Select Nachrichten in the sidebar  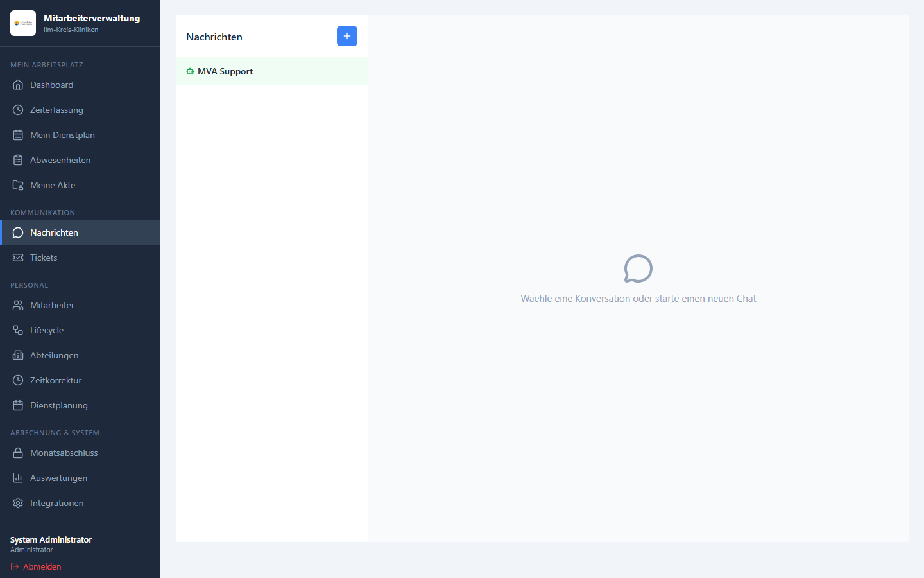80,232
